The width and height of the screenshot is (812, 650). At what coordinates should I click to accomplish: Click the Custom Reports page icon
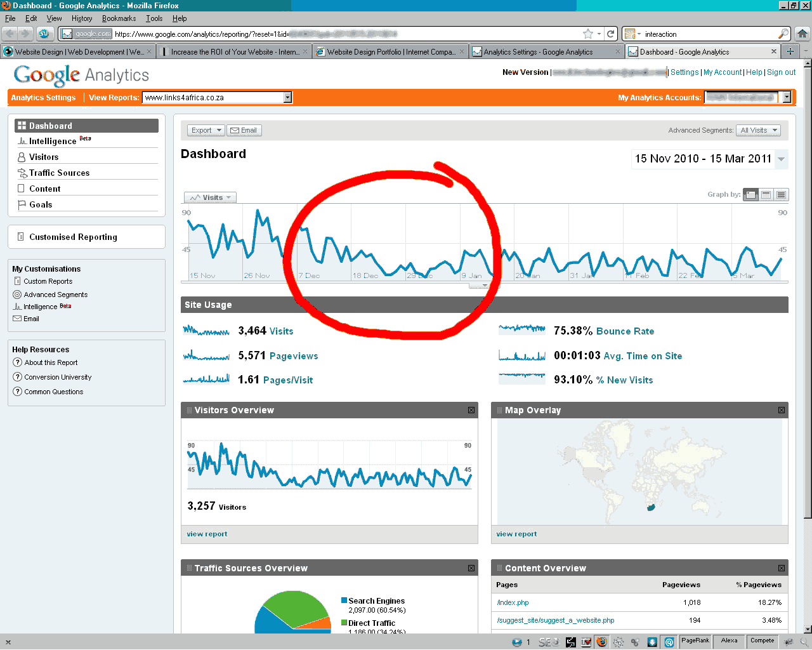tap(17, 281)
